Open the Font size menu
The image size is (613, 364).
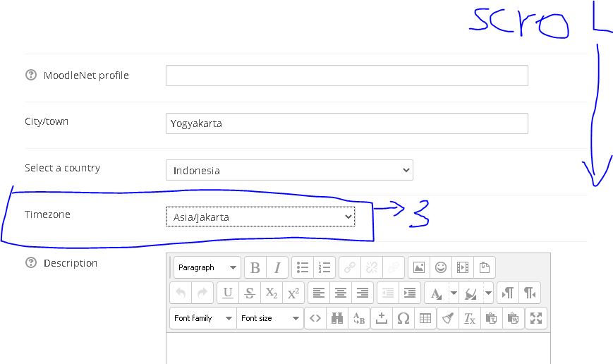270,318
